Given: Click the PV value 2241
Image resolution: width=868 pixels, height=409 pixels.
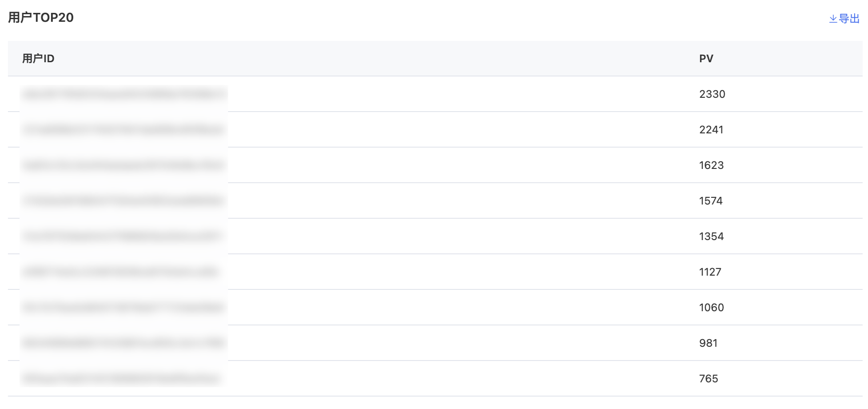Looking at the screenshot, I should click(x=711, y=130).
